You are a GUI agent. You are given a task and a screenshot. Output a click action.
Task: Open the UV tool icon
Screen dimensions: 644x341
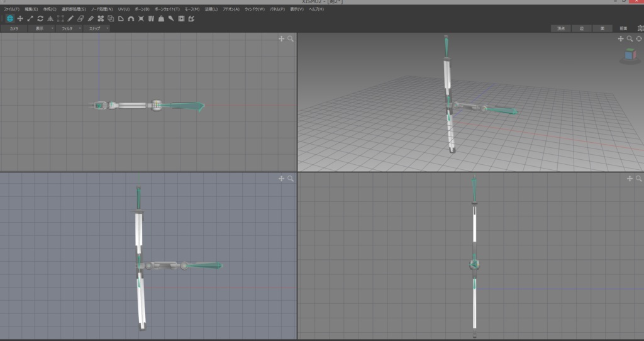151,18
